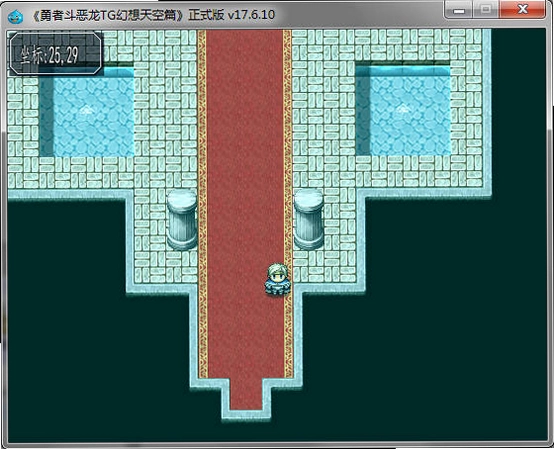Click the sparkle in left pool
Image resolution: width=554 pixels, height=449 pixels.
tap(84, 111)
